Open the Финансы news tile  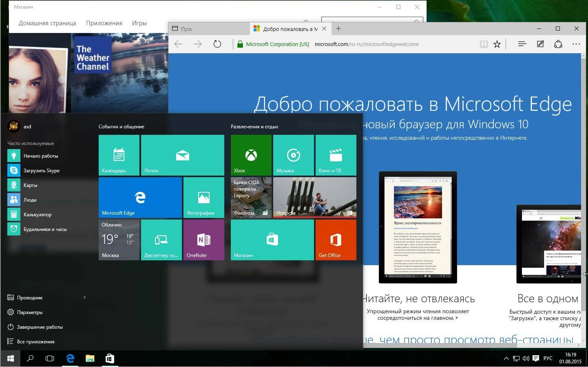tap(251, 198)
